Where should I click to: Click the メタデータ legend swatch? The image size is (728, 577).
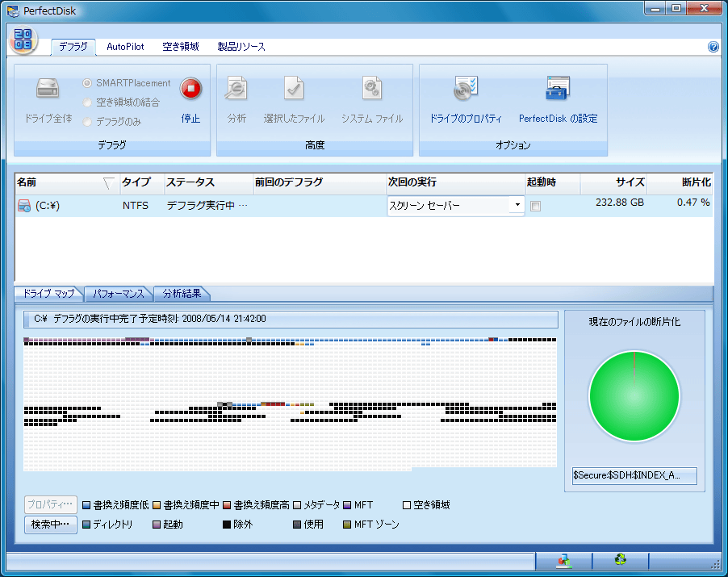point(297,505)
